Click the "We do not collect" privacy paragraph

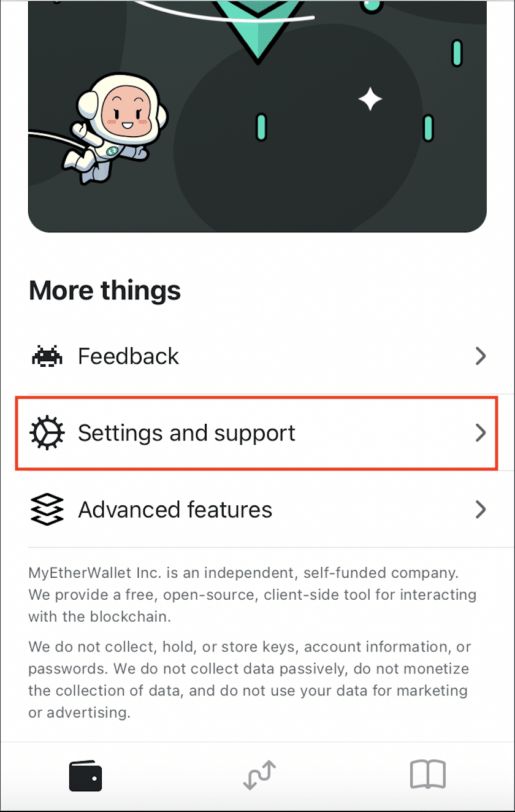249,680
